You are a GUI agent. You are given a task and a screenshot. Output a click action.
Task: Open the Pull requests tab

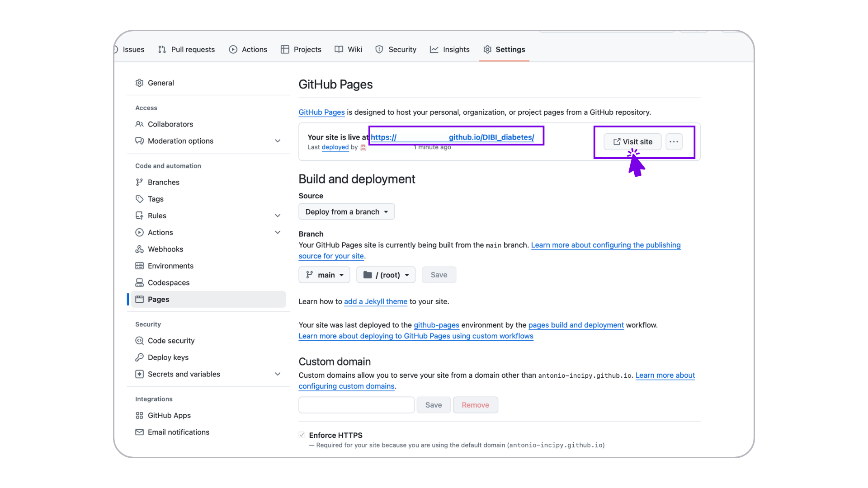click(x=187, y=49)
